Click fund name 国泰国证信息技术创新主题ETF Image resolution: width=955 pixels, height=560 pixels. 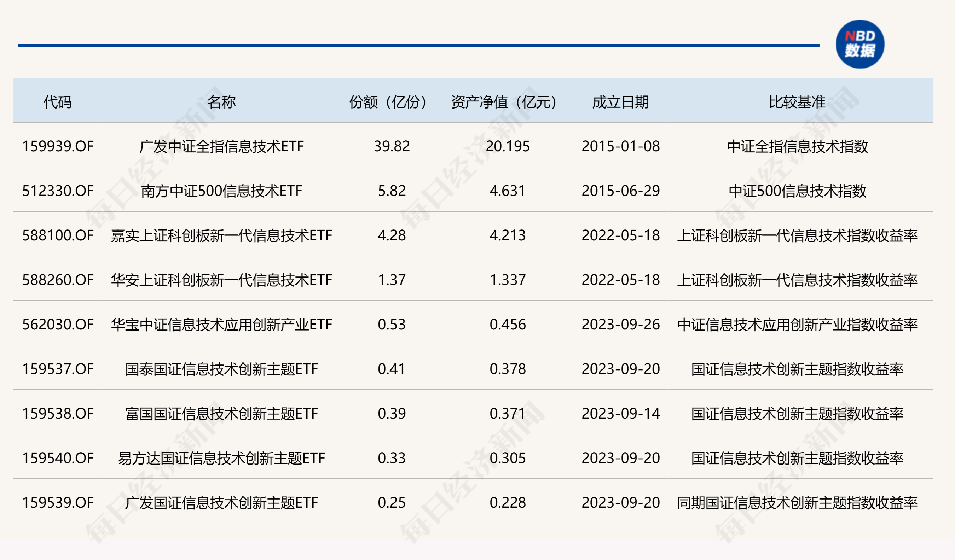pyautogui.click(x=222, y=369)
